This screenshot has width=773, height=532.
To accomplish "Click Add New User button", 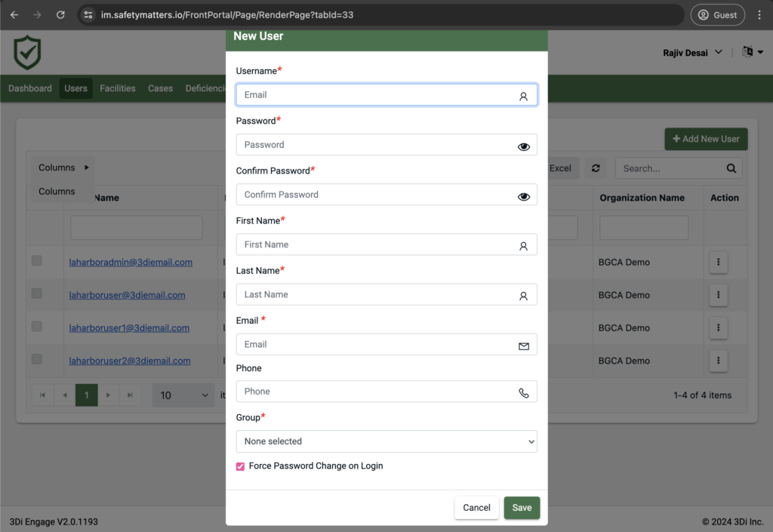I will (706, 139).
